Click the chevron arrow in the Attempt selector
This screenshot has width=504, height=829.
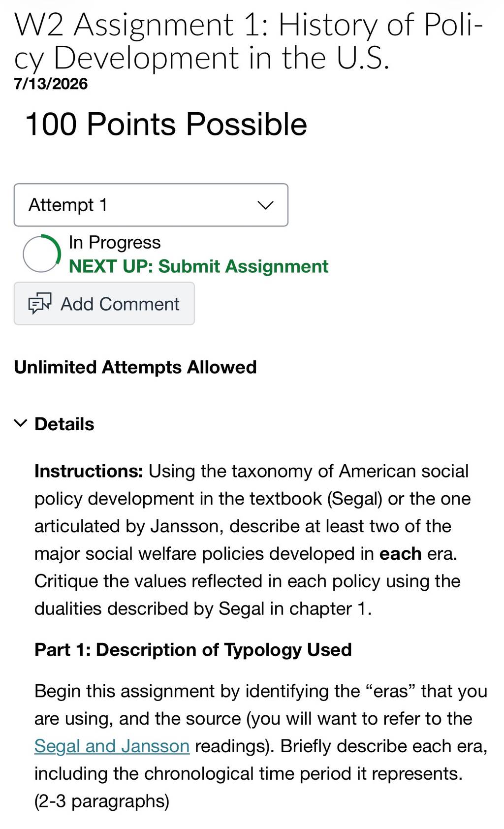tap(265, 205)
